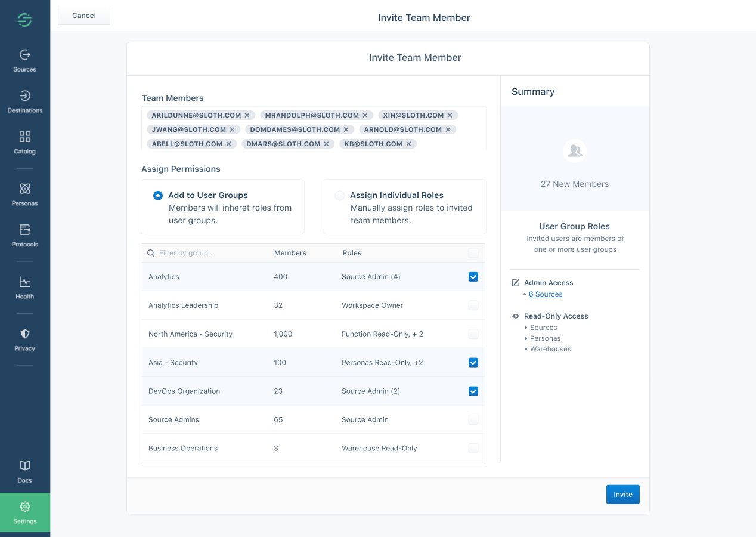
Task: Remove KB@SLOTH.COM tag
Action: coord(408,144)
